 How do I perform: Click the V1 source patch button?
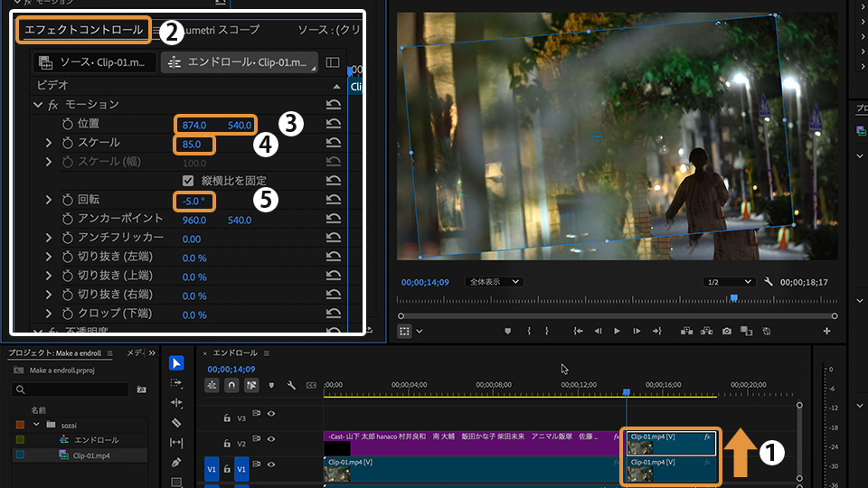(212, 469)
